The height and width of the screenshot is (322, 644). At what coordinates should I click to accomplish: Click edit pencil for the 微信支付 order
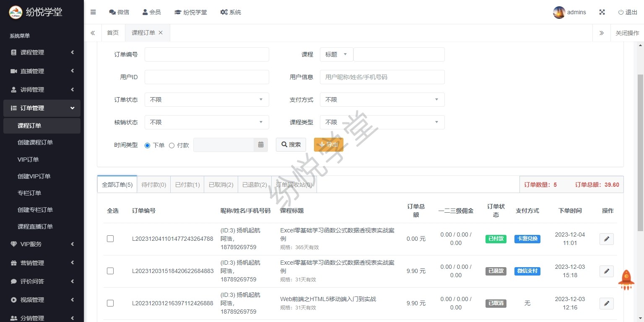click(606, 271)
